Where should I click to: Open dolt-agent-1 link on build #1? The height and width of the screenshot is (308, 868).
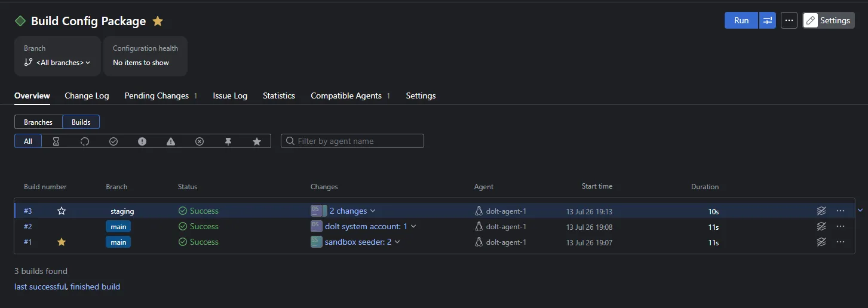tap(506, 242)
